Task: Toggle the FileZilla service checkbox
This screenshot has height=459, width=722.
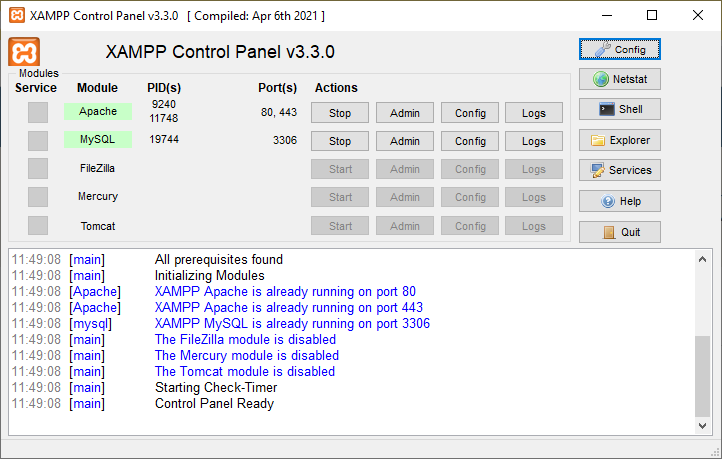Action: pyautogui.click(x=38, y=168)
